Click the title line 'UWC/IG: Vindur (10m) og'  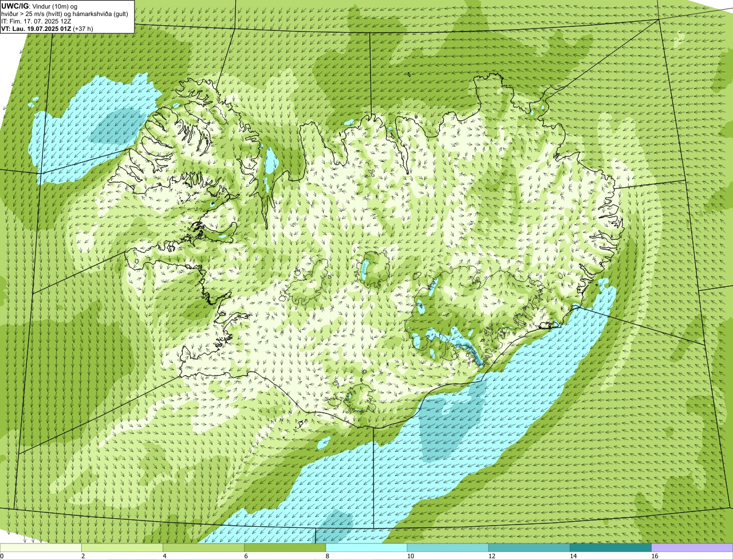point(39,6)
